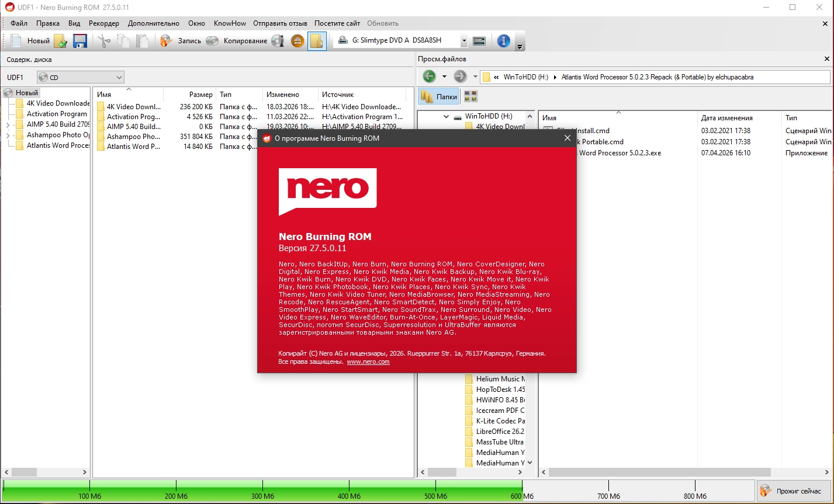Screen dimensions: 834x504
Task: Open the CD disc type combo box
Action: (81, 77)
